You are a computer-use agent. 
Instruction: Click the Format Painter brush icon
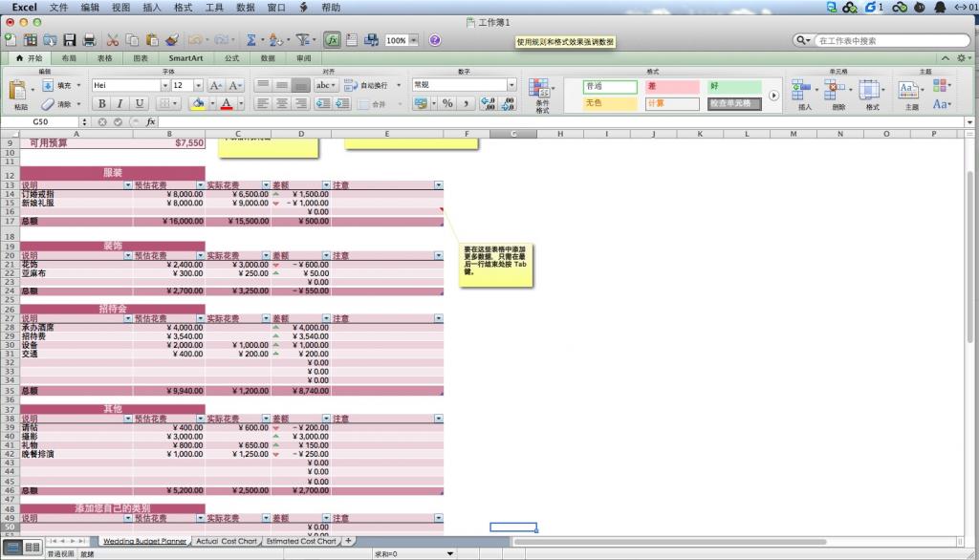172,40
